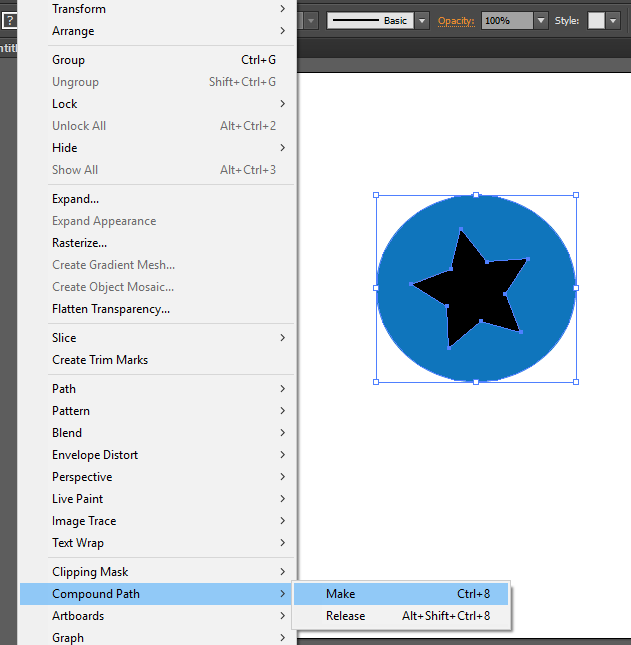This screenshot has height=645, width=631.
Task: Open the Hide submenu
Action: (158, 148)
